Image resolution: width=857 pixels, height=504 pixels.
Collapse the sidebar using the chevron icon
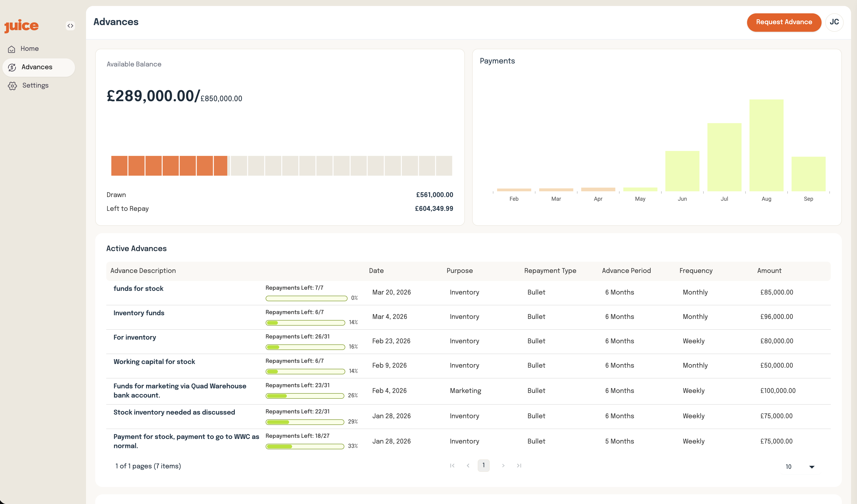click(70, 26)
